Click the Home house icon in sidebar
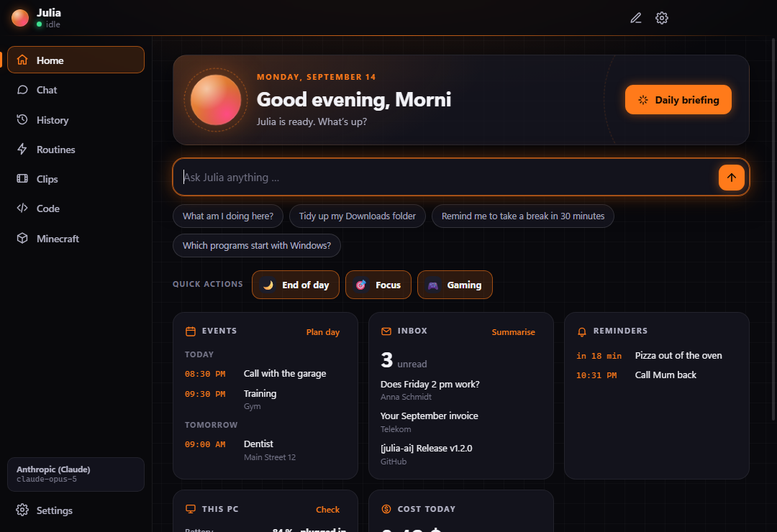This screenshot has height=532, width=777. pyautogui.click(x=22, y=60)
